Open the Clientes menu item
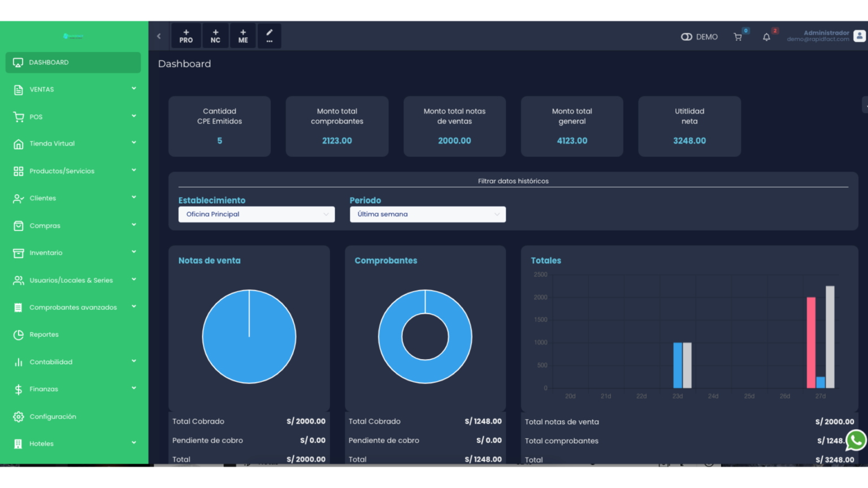This screenshot has width=868, height=488. [43, 198]
